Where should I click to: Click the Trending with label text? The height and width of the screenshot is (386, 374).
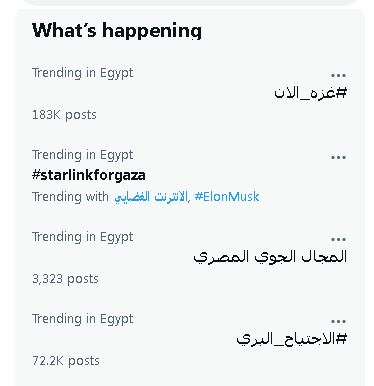tap(70, 197)
